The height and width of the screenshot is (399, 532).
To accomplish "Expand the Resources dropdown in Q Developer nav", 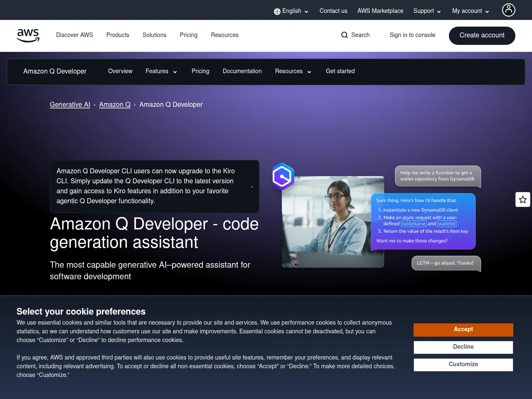I will (x=293, y=71).
